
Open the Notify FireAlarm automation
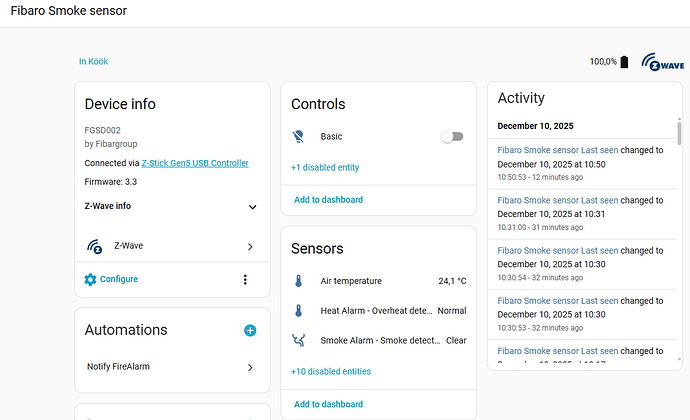tap(172, 367)
